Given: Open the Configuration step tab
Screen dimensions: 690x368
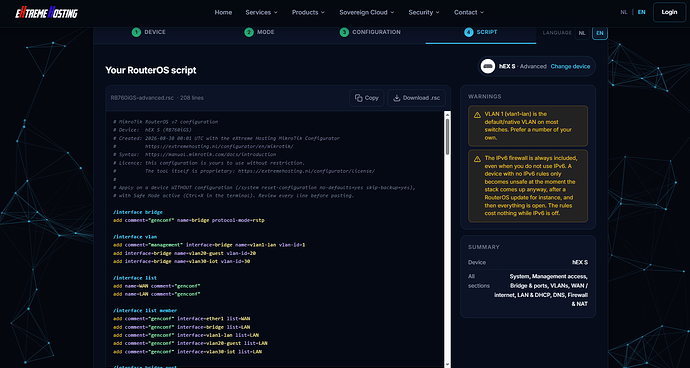Looking at the screenshot, I should point(370,32).
